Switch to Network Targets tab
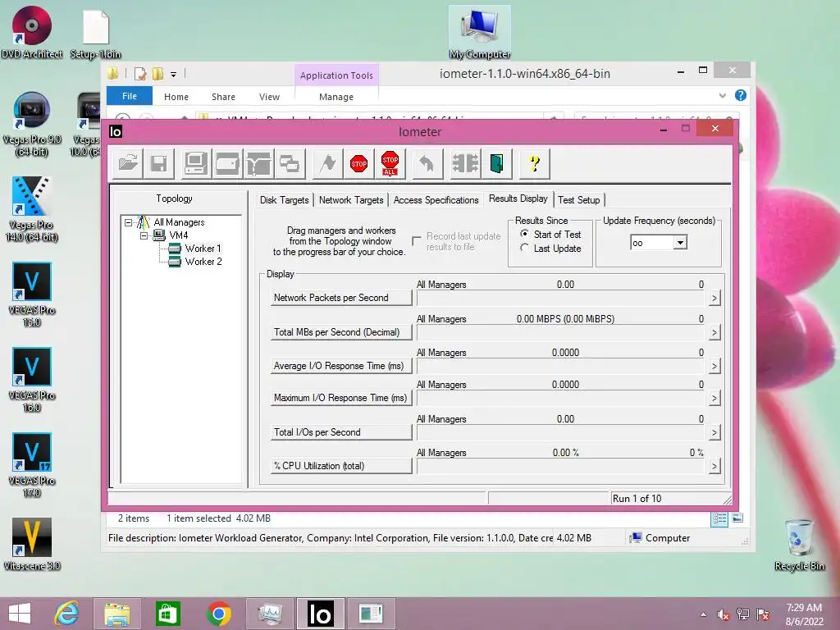 click(x=351, y=200)
